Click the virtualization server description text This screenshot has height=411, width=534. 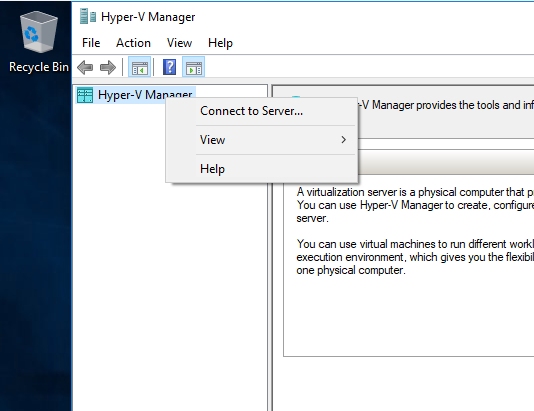[415, 205]
